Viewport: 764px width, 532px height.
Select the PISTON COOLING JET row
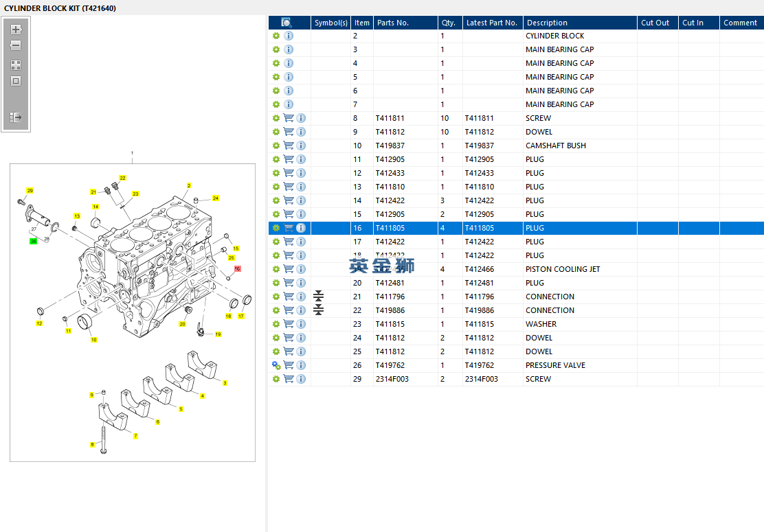pyautogui.click(x=562, y=269)
